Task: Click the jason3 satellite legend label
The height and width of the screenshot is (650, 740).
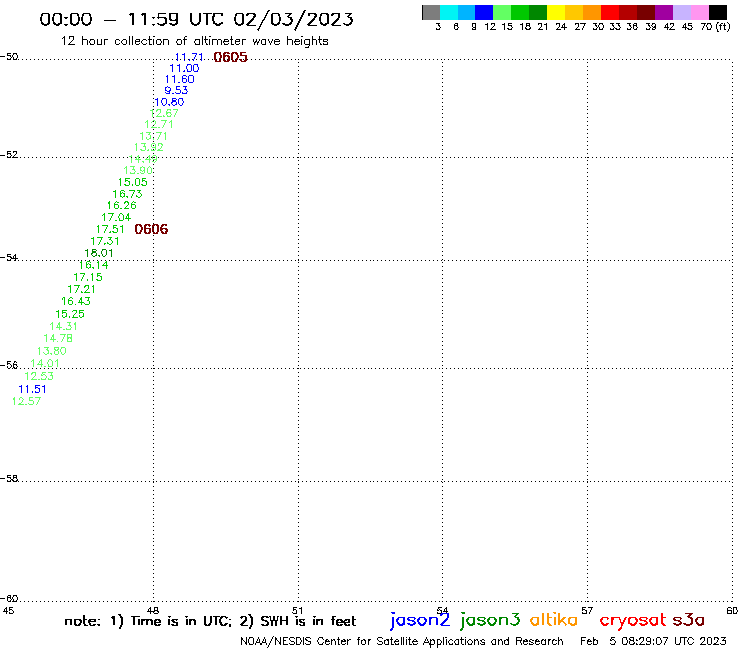Action: [x=490, y=620]
